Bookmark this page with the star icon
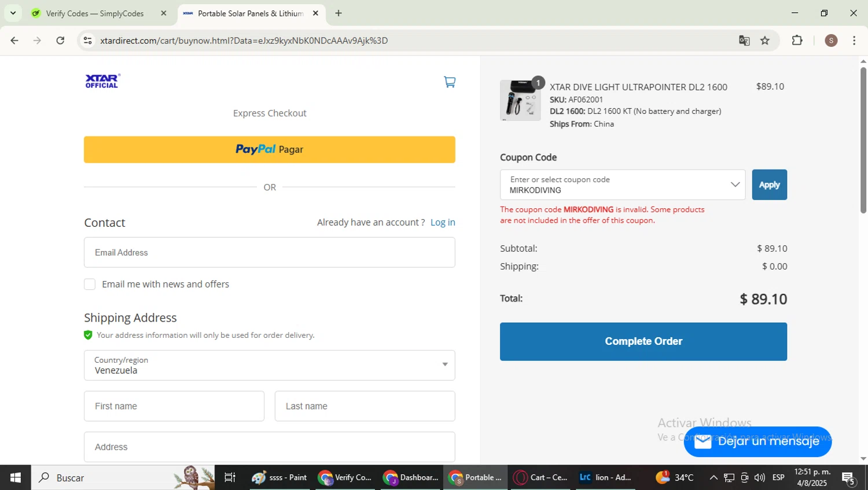Image resolution: width=868 pixels, height=490 pixels. 765,40
